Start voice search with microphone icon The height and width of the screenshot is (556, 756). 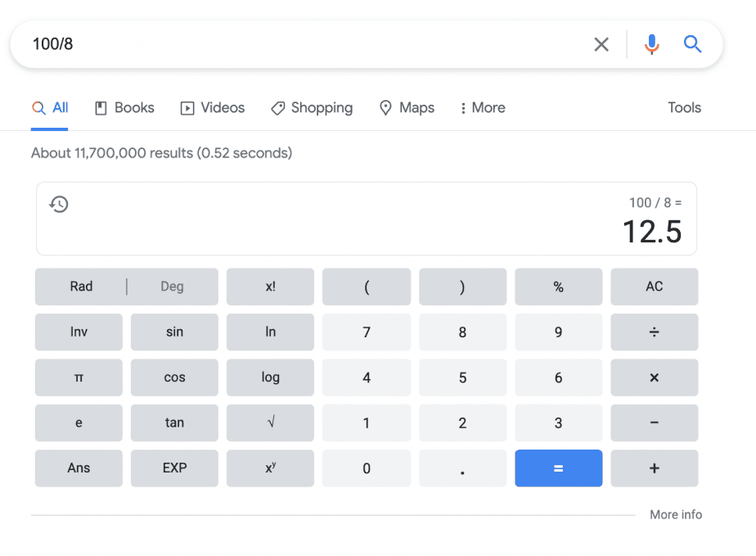651,44
